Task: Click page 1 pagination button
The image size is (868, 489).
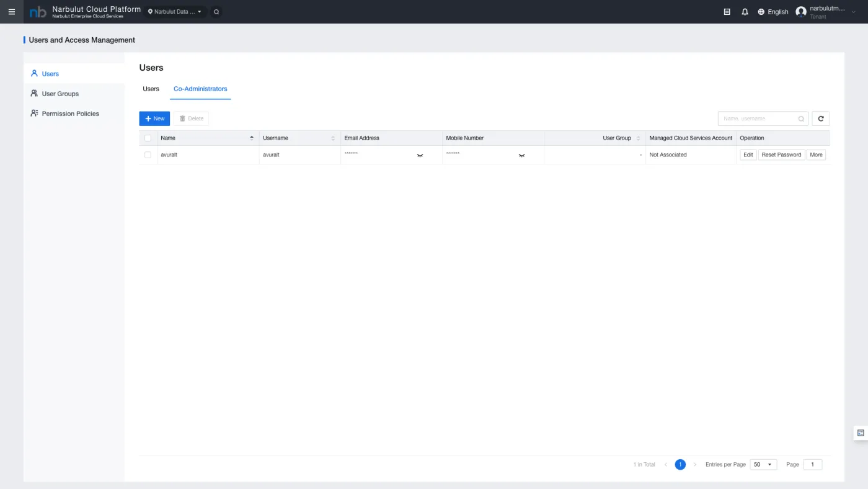Action: pyautogui.click(x=680, y=464)
